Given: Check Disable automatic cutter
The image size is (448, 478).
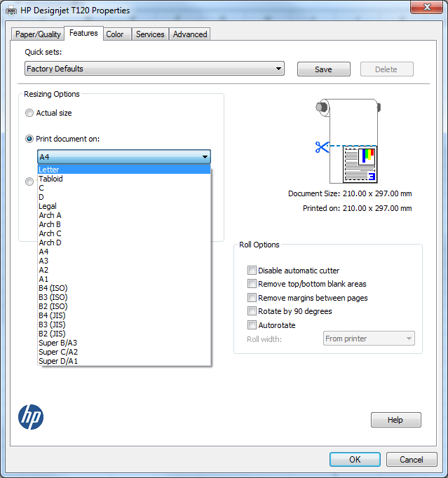Looking at the screenshot, I should click(x=252, y=271).
